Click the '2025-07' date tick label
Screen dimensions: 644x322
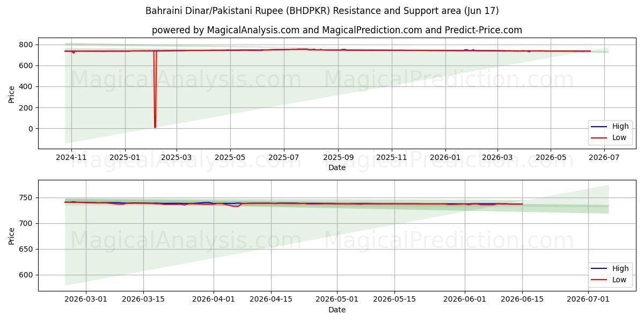[284, 158]
